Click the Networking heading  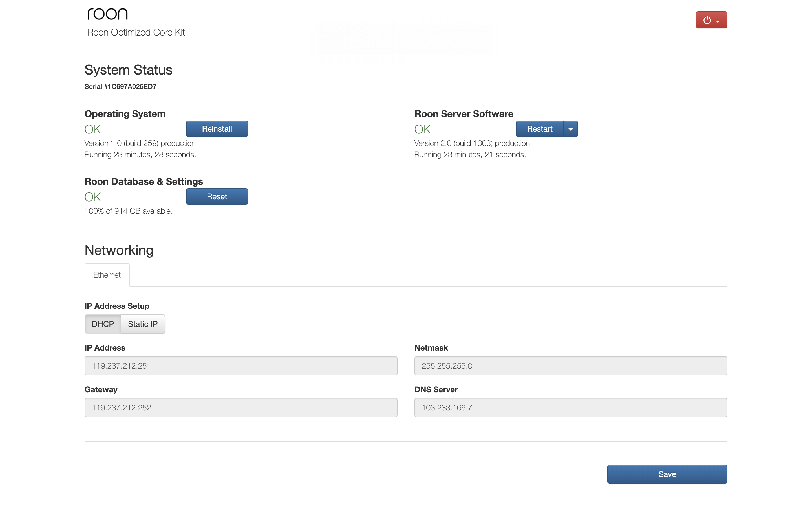pyautogui.click(x=119, y=250)
